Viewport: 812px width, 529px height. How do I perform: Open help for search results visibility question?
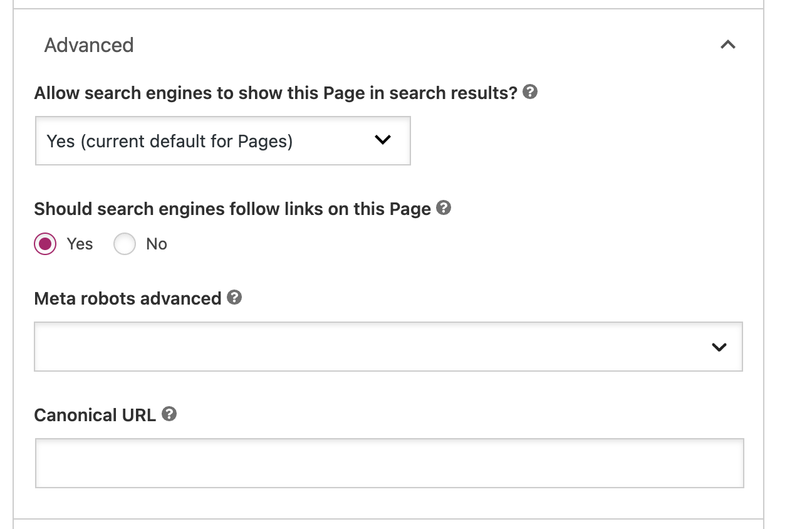pos(530,92)
